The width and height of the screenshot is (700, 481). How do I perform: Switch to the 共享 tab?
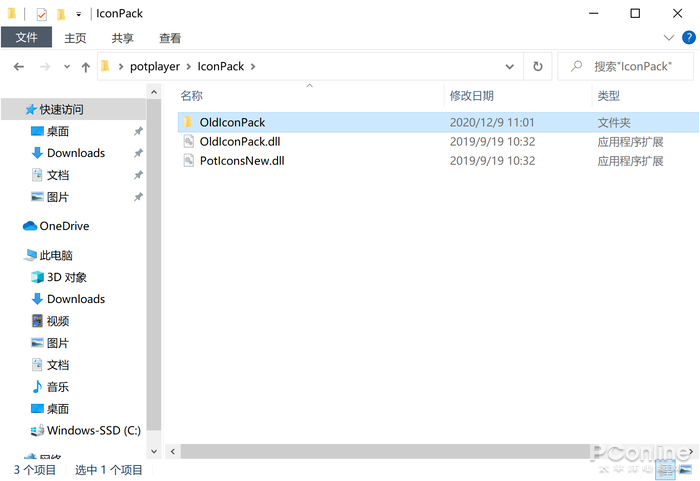(122, 38)
